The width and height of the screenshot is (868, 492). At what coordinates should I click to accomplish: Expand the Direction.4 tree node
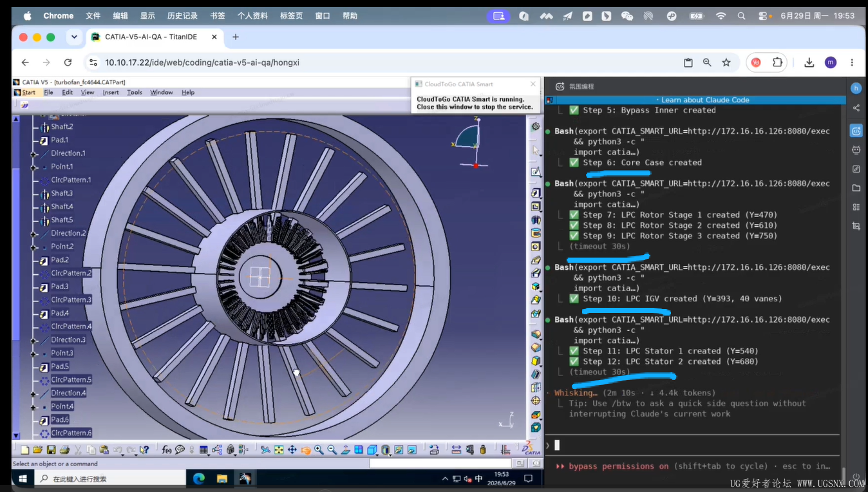coord(34,393)
